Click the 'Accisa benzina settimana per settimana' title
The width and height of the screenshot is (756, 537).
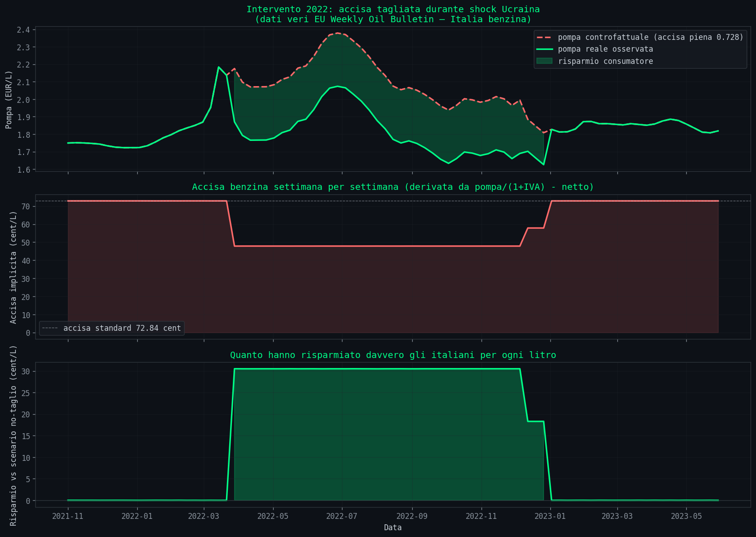pos(393,187)
